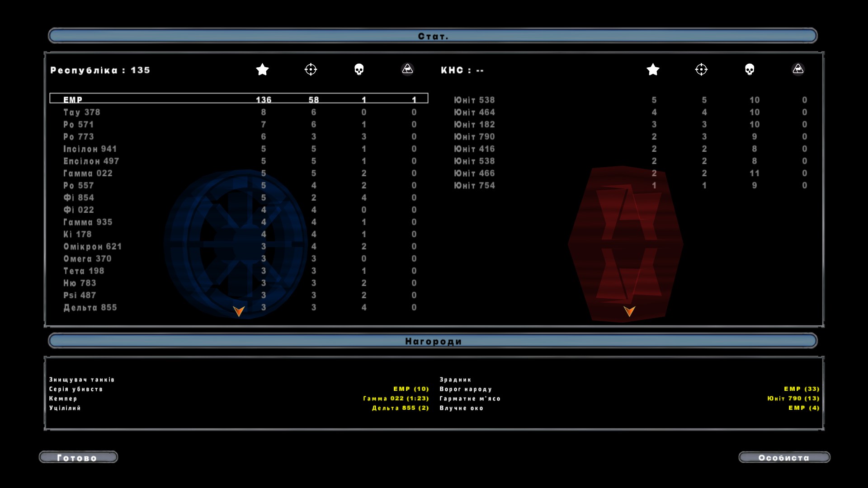Click the Republic team star points icon
Viewport: 868px width, 488px height.
click(x=262, y=69)
